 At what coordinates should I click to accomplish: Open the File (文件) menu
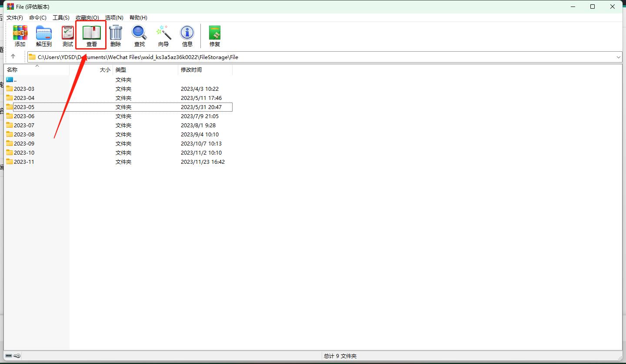(x=14, y=17)
